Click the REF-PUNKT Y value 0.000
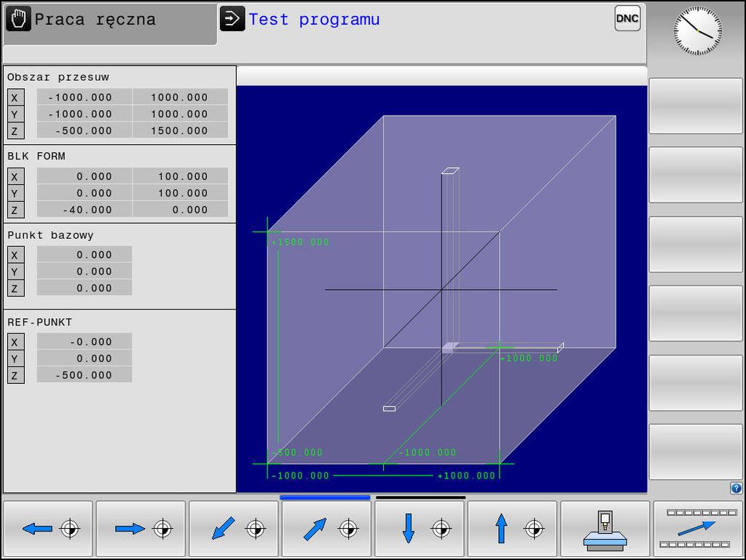 [85, 358]
